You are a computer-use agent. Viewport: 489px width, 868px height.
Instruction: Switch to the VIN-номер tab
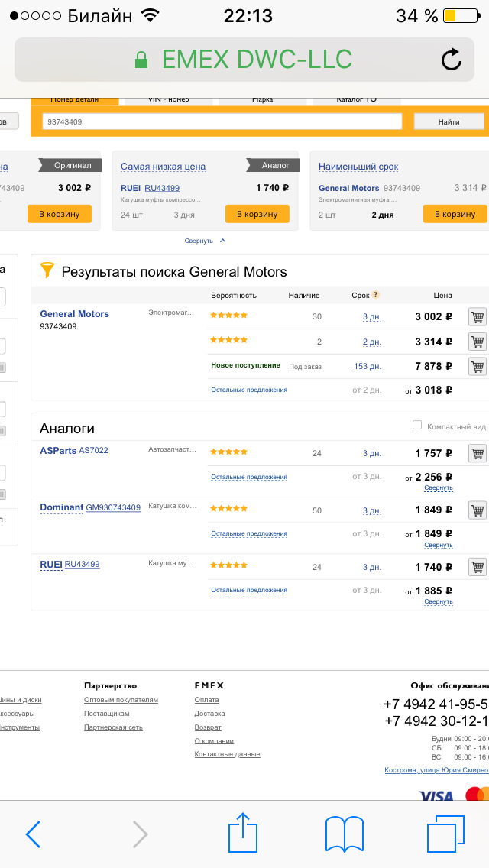[x=167, y=99]
